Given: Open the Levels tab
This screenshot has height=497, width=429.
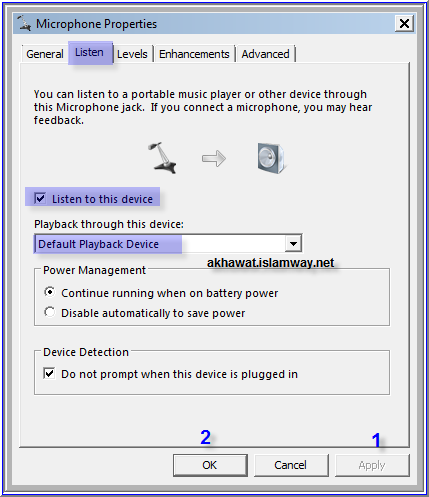Looking at the screenshot, I should tap(132, 54).
